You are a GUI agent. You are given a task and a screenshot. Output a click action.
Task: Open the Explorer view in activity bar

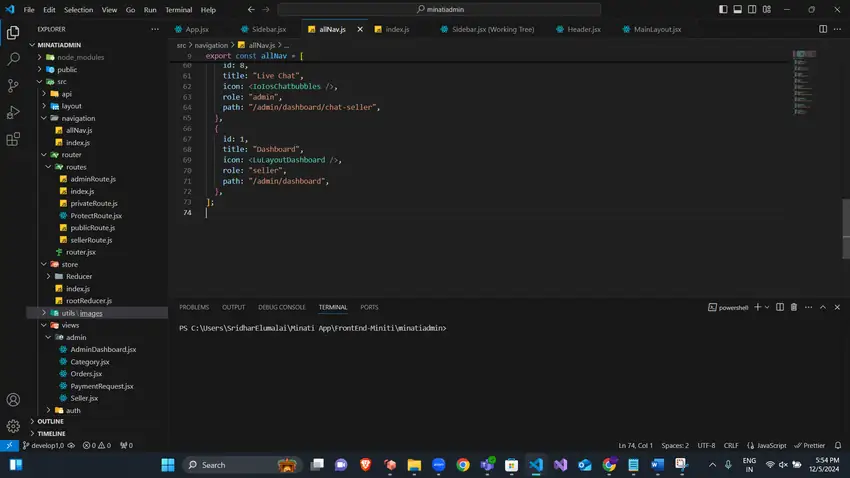[x=13, y=33]
